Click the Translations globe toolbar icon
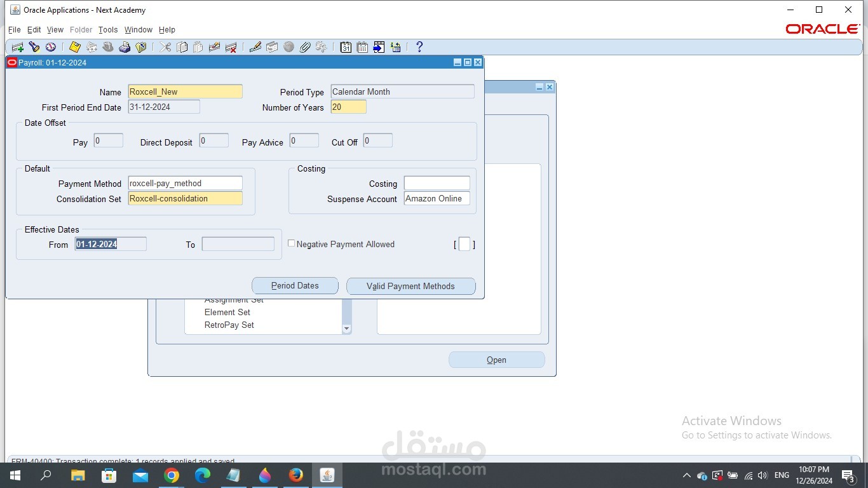 288,47
